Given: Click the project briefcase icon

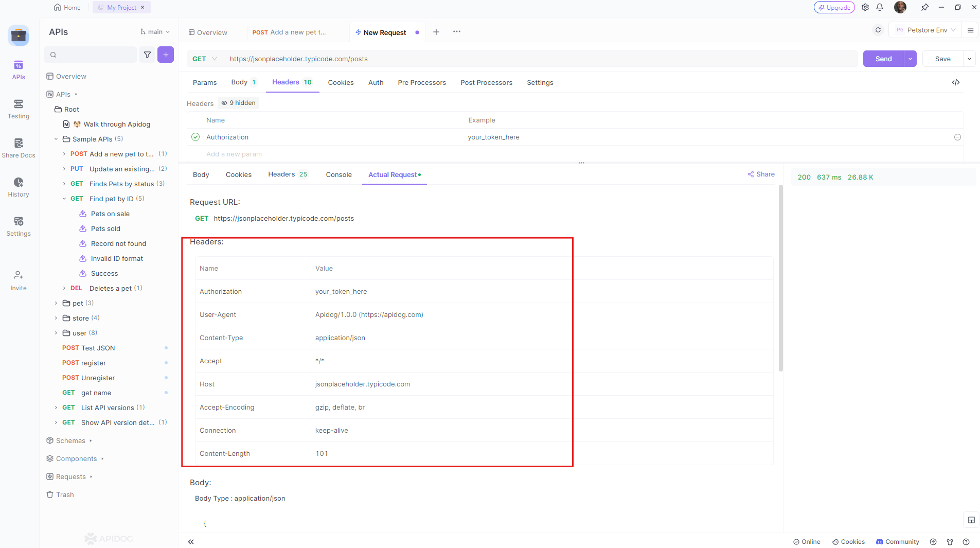Looking at the screenshot, I should click(x=19, y=35).
